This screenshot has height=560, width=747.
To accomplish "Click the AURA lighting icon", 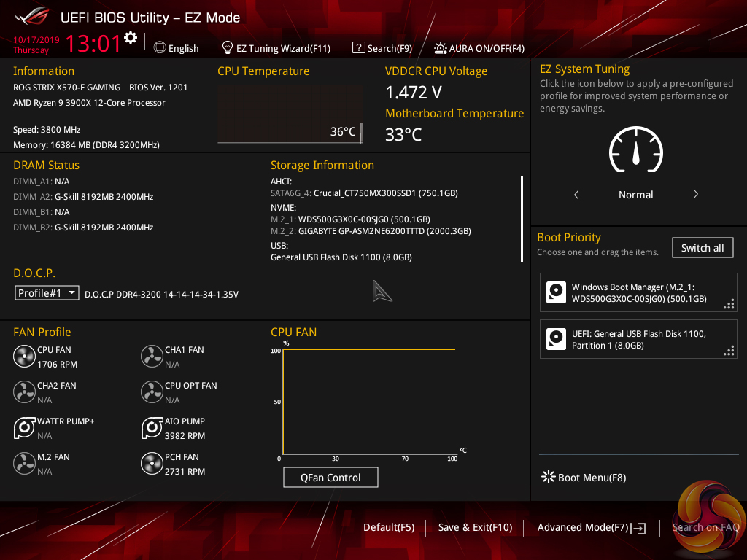I will tap(440, 48).
